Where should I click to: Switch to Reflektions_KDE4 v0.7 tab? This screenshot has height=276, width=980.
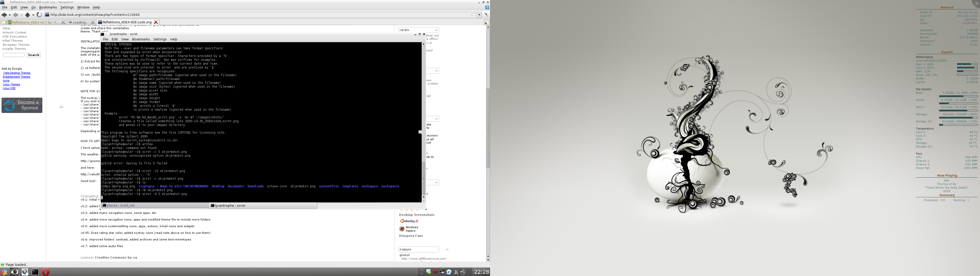pyautogui.click(x=35, y=22)
